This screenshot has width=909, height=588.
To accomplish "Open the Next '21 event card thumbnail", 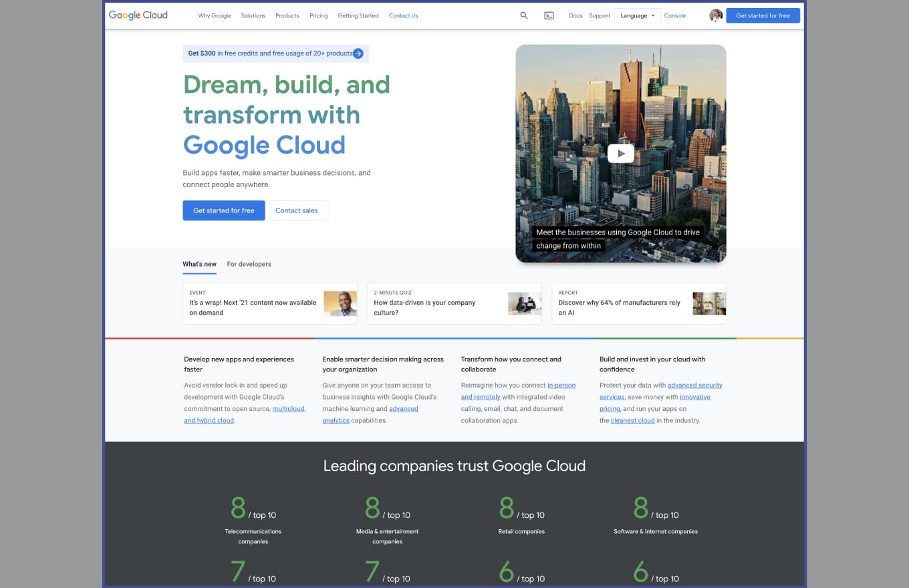I will point(340,303).
